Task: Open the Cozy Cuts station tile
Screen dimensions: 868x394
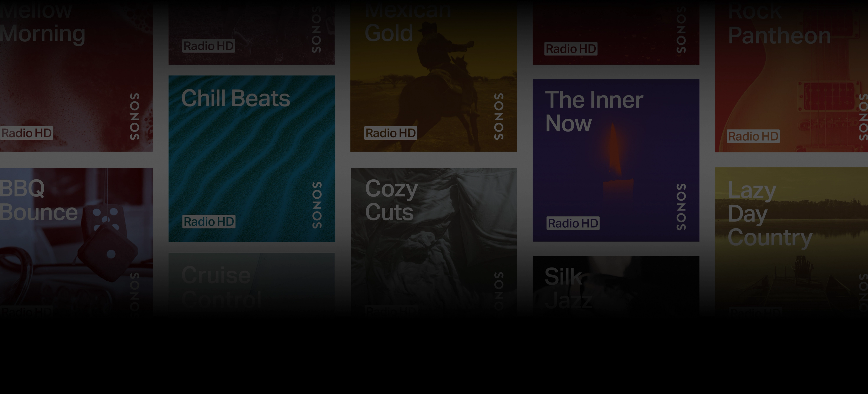Action: [434, 242]
